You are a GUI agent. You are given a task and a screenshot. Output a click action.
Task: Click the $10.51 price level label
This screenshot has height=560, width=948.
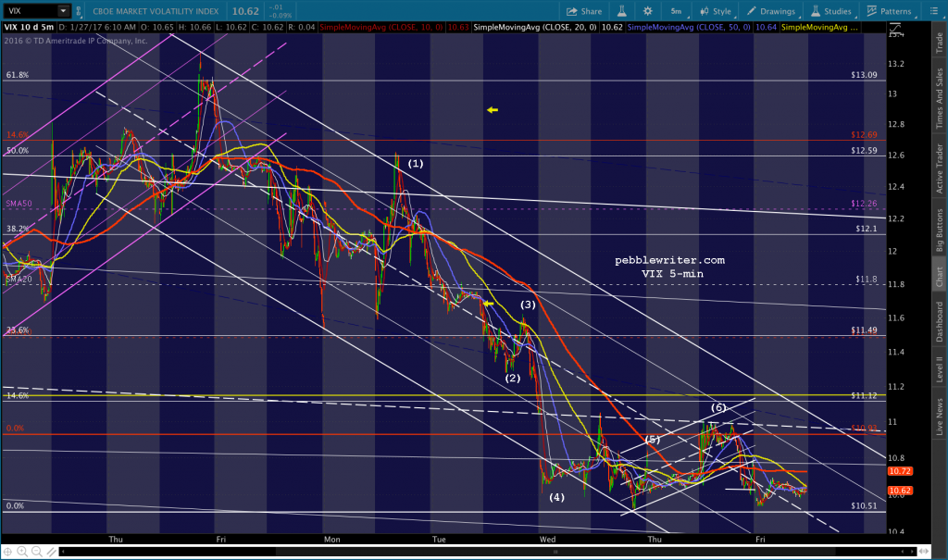pyautogui.click(x=864, y=505)
